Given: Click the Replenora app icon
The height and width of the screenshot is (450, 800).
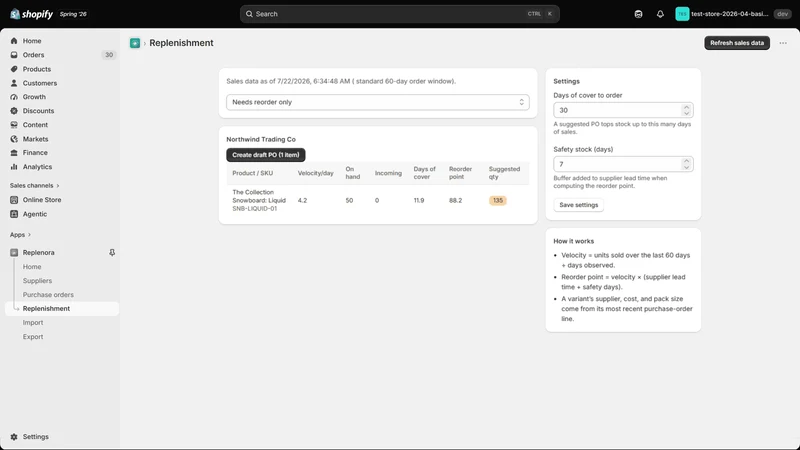Looking at the screenshot, I should coord(14,252).
